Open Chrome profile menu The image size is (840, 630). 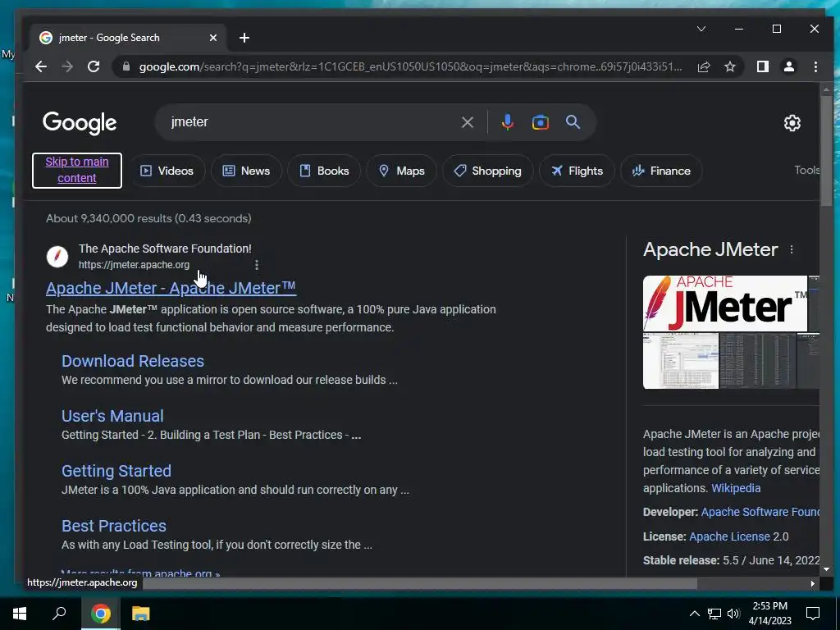[788, 66]
